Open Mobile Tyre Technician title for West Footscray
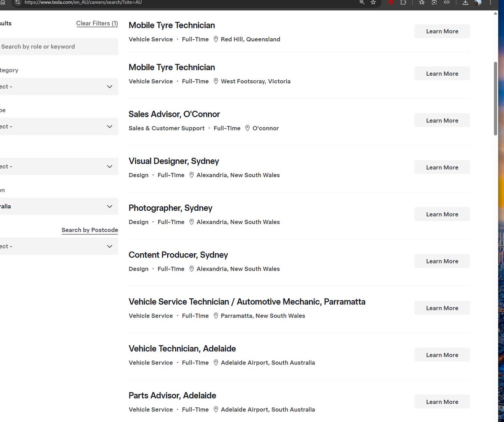Viewport: 504px width, 422px height. [172, 68]
